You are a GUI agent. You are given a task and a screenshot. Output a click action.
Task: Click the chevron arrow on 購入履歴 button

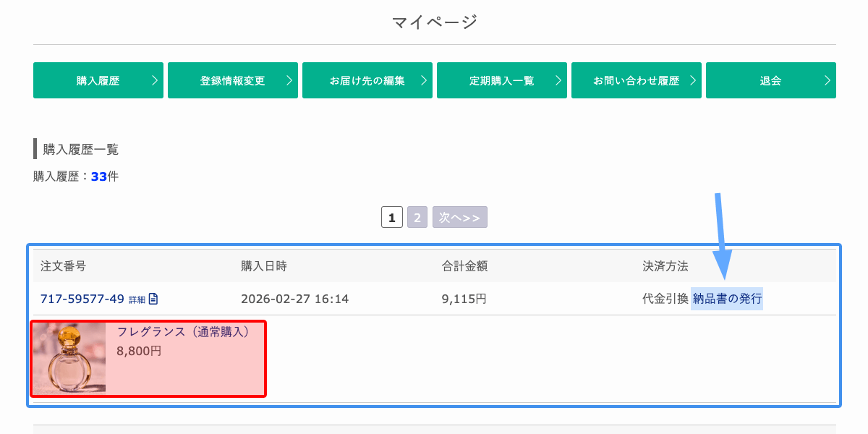click(155, 81)
